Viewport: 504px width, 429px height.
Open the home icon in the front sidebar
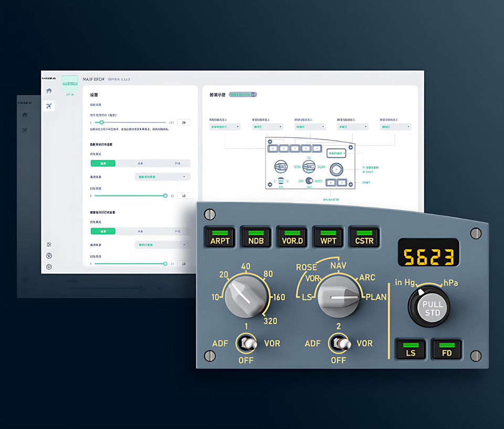(x=49, y=91)
